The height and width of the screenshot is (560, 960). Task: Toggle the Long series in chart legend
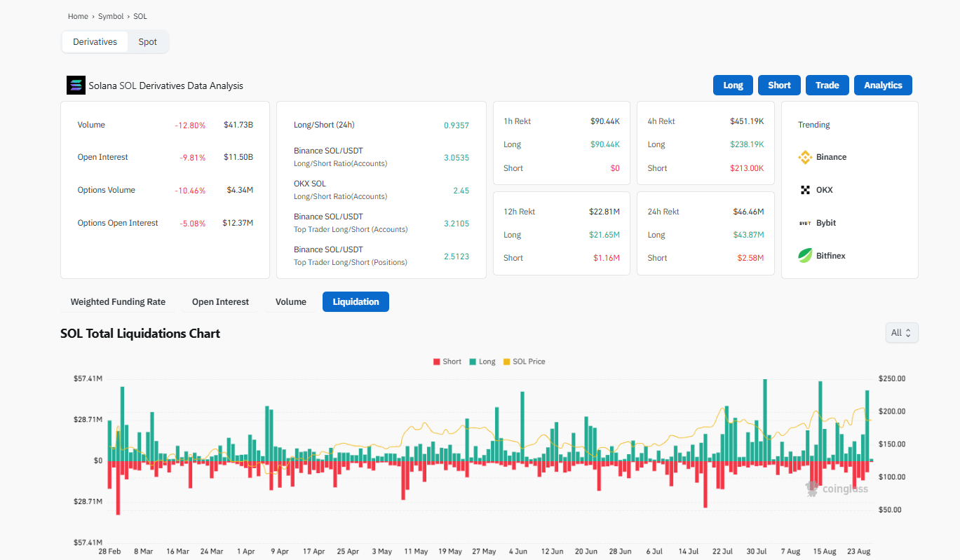pos(482,362)
